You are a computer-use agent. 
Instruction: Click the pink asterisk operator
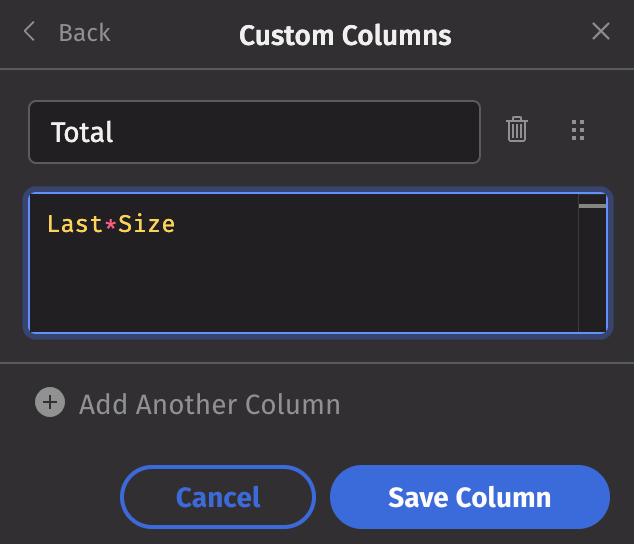(110, 224)
